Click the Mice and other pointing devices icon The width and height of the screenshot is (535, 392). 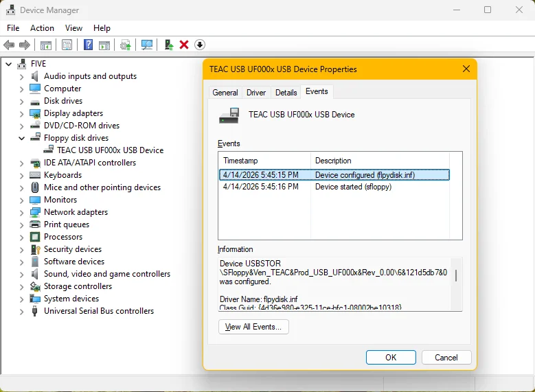(35, 187)
